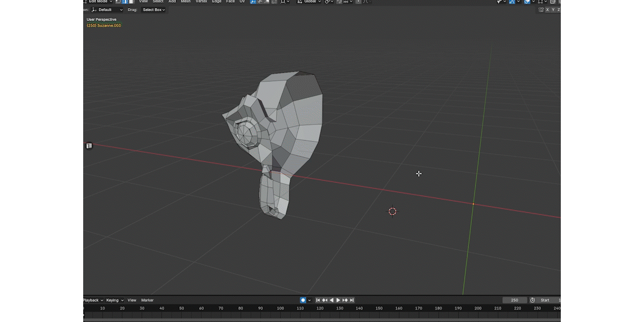This screenshot has height=322, width=644.
Task: Click frame 200 on timeline ruler
Action: coord(478,308)
